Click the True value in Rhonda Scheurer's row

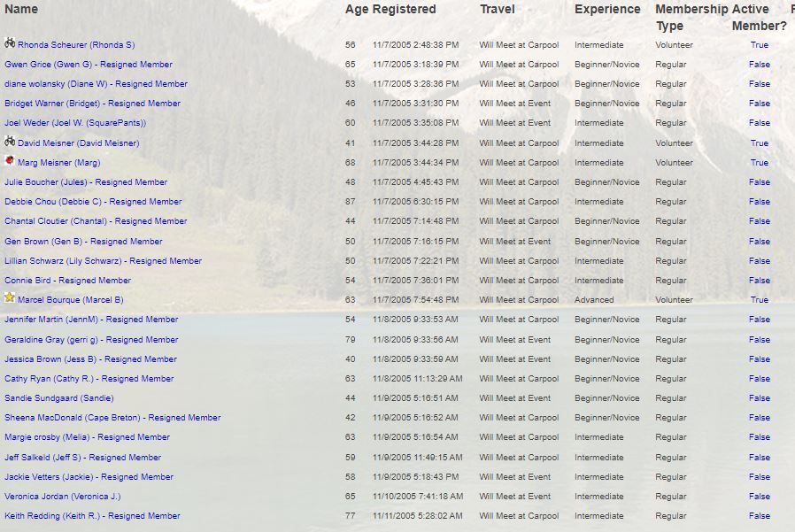point(759,45)
